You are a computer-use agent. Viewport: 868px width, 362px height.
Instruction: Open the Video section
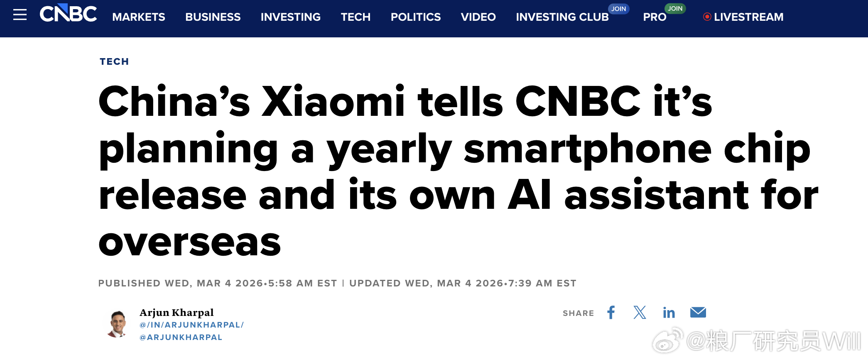(478, 17)
